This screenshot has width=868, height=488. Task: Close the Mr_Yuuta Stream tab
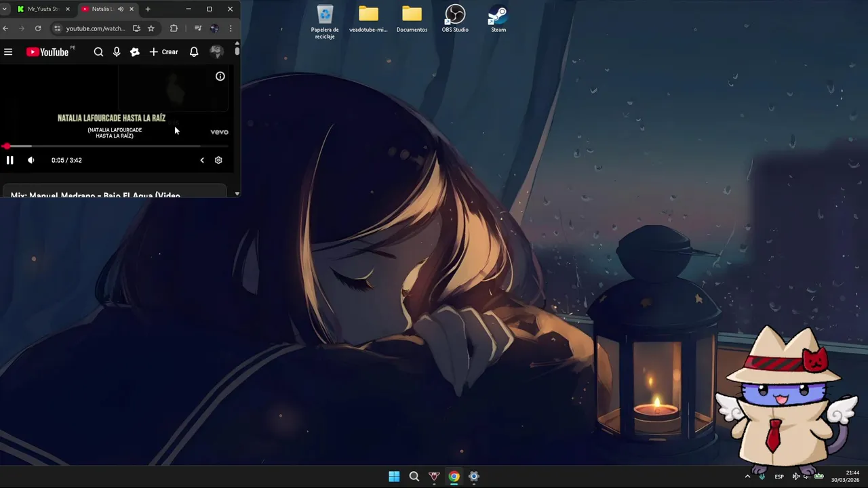[x=67, y=9]
